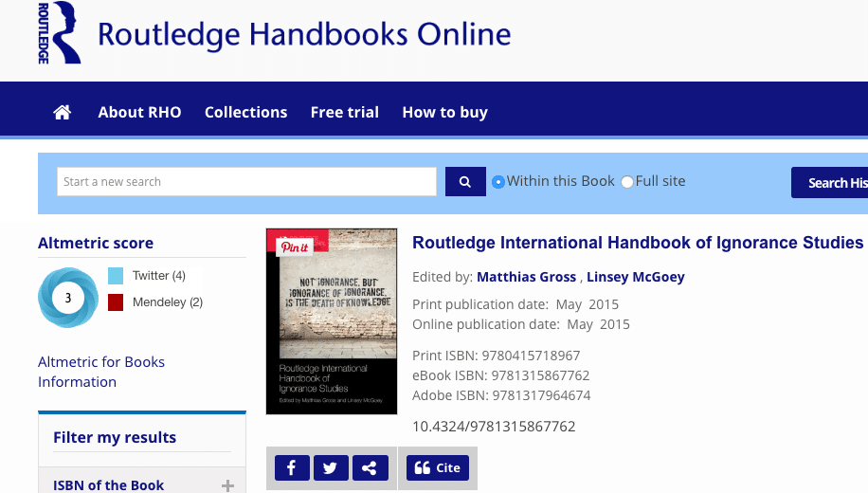
Task: Click the Mendeley red color swatch
Action: pos(116,302)
